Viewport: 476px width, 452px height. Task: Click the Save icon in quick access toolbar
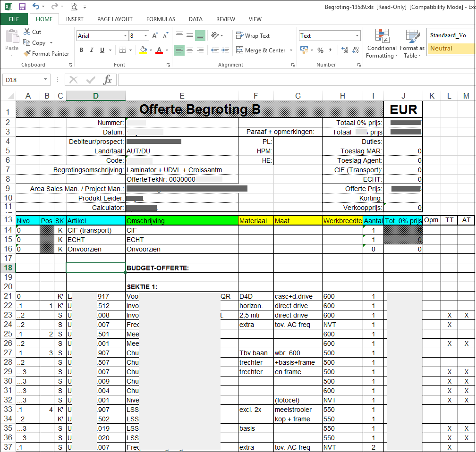[x=22, y=7]
